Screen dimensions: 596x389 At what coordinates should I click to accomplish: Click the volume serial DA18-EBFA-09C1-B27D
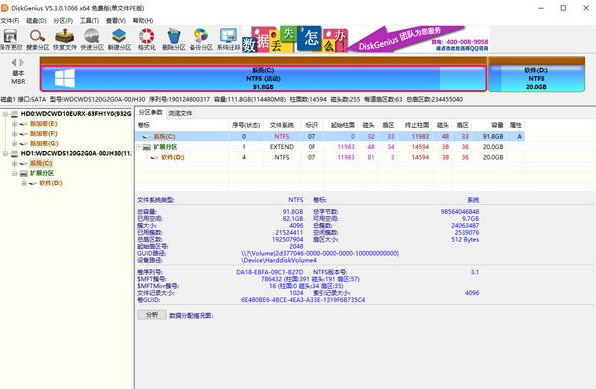pyautogui.click(x=269, y=272)
